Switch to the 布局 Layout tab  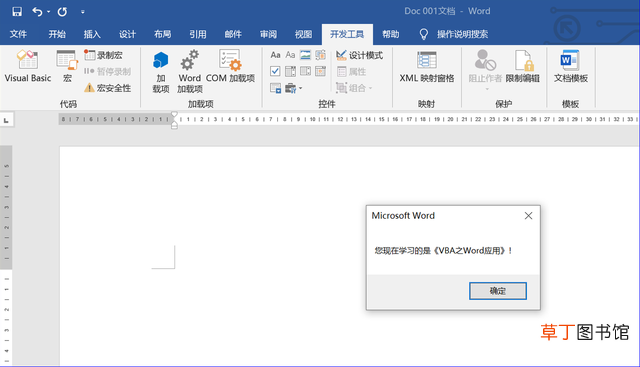pyautogui.click(x=162, y=34)
